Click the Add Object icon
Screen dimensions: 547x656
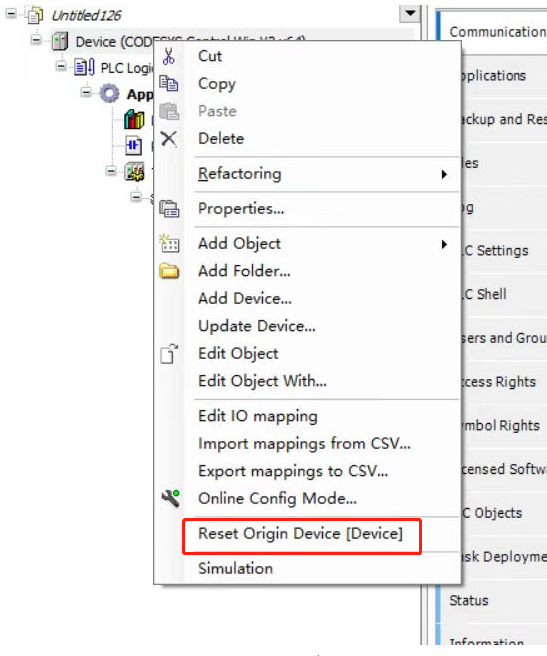click(169, 243)
